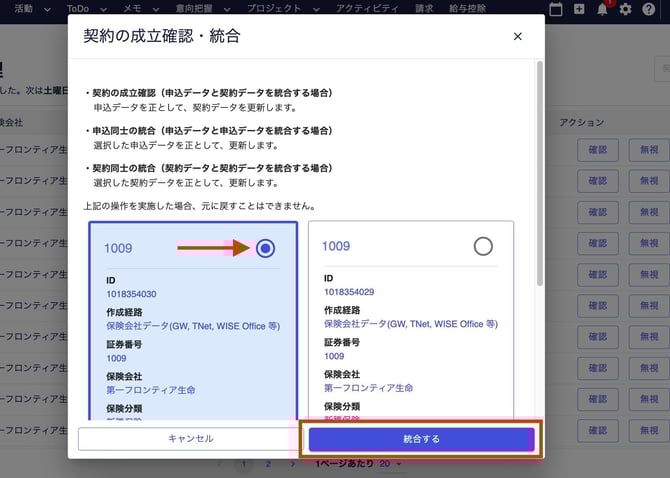The image size is (670, 478).
Task: Open the 請求 menu item
Action: click(424, 8)
